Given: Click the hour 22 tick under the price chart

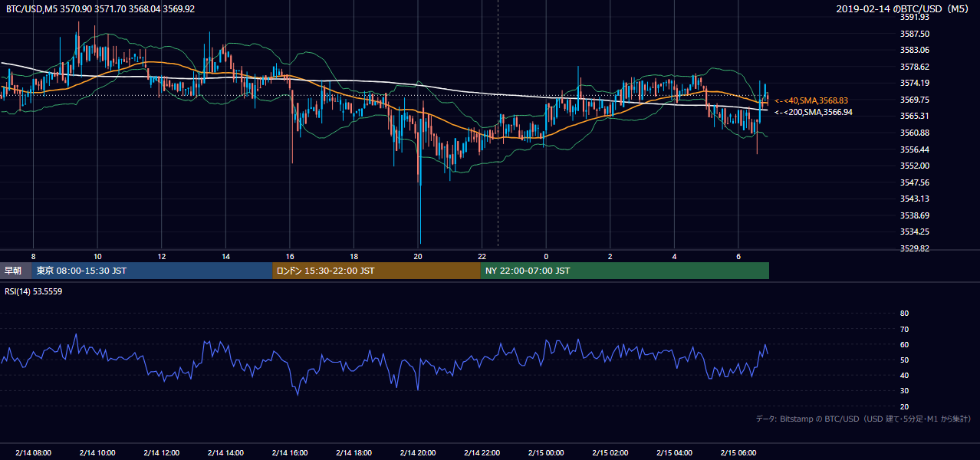Looking at the screenshot, I should (482, 256).
